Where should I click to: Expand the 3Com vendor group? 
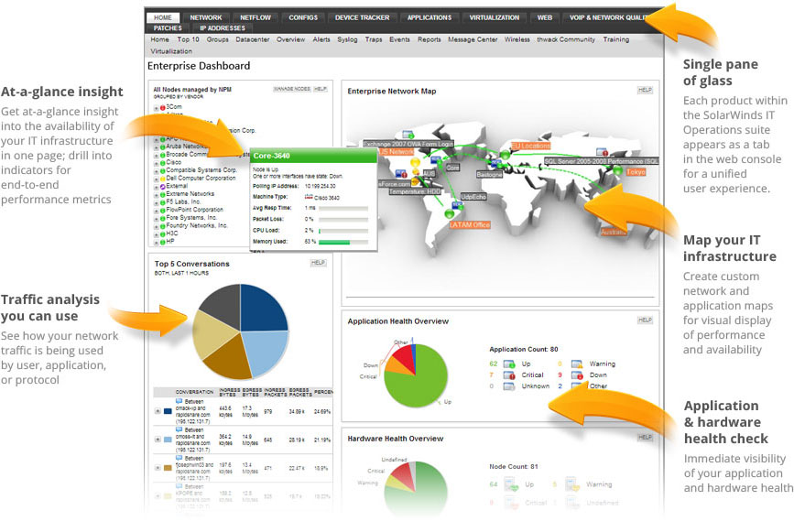(x=157, y=108)
